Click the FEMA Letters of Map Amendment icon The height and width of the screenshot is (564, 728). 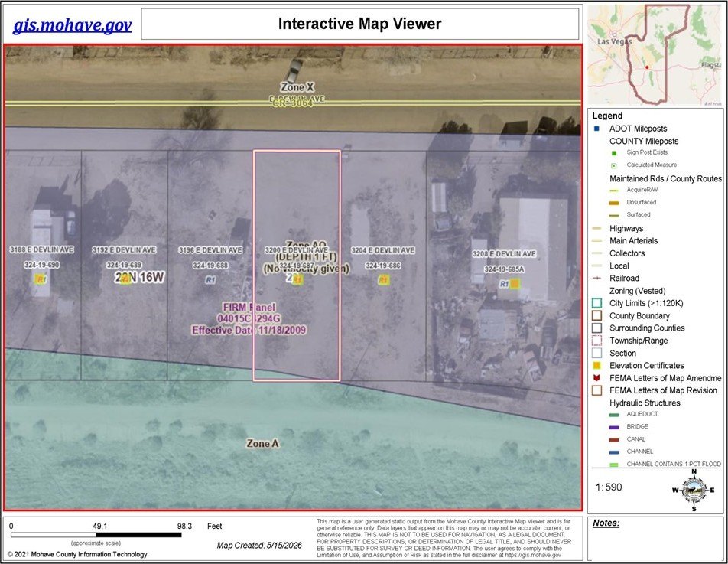pyautogui.click(x=597, y=378)
